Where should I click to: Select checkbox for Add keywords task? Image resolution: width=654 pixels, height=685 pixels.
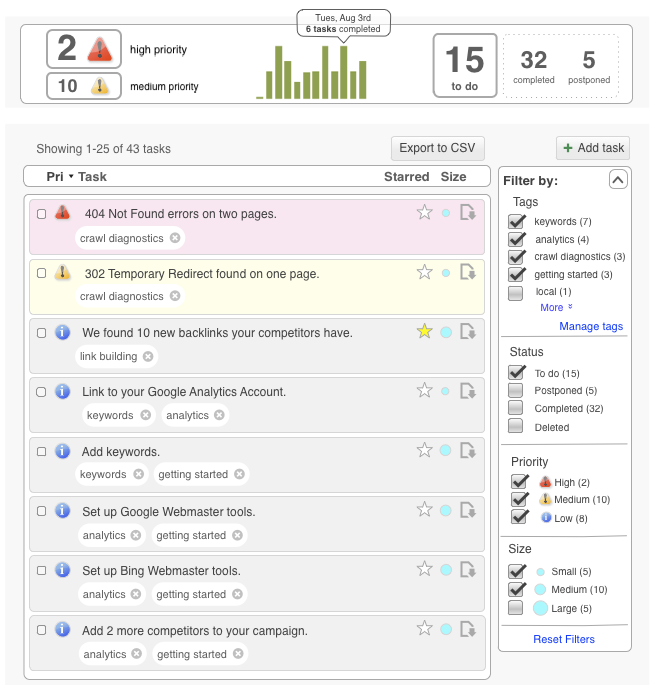[41, 451]
